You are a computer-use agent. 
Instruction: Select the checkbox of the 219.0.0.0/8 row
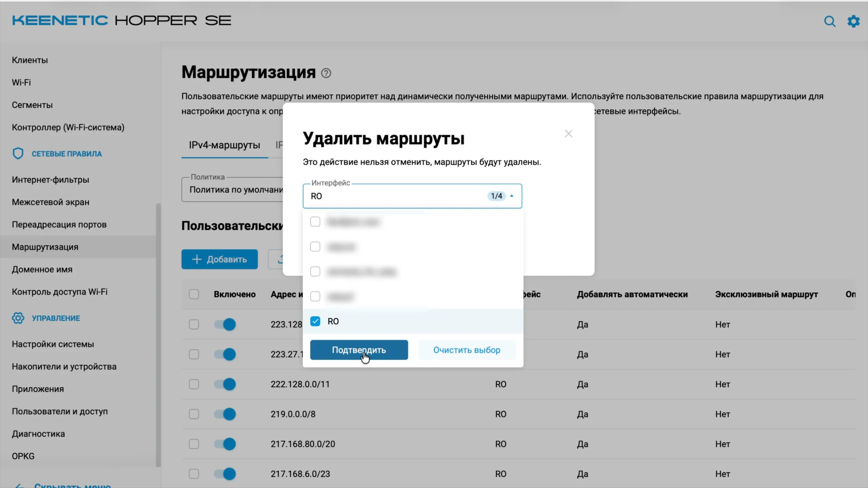(x=194, y=414)
